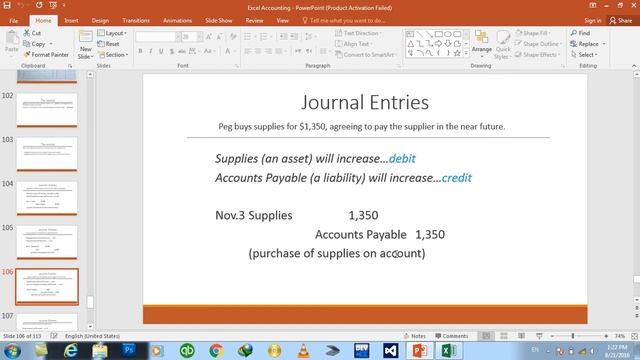
Task: Click zoom out minus button
Action: coord(552,336)
